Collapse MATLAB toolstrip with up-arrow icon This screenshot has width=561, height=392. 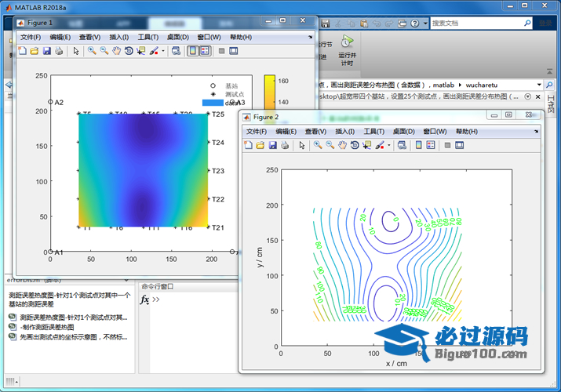(549, 71)
